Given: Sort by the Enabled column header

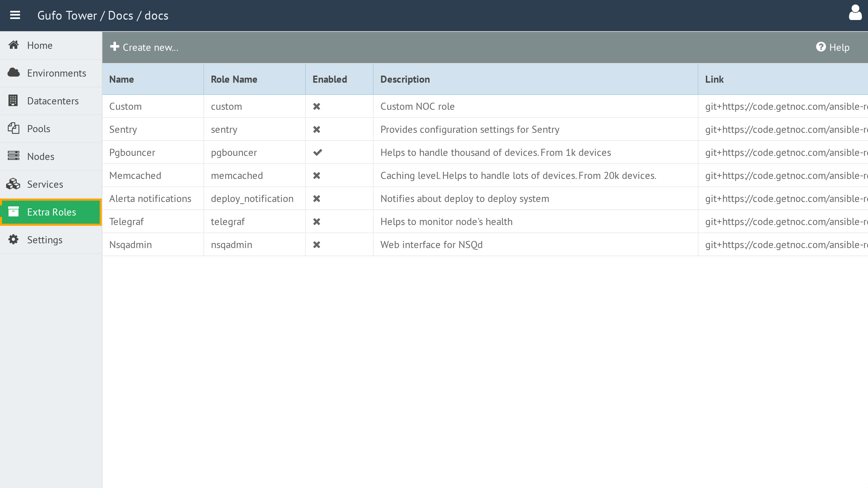Looking at the screenshot, I should point(330,79).
